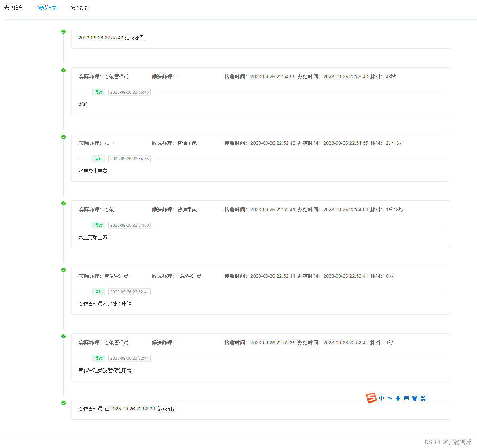The width and height of the screenshot is (477, 448).
Task: Click the green checkmark on the bottom 发起流程 node
Action: click(63, 403)
